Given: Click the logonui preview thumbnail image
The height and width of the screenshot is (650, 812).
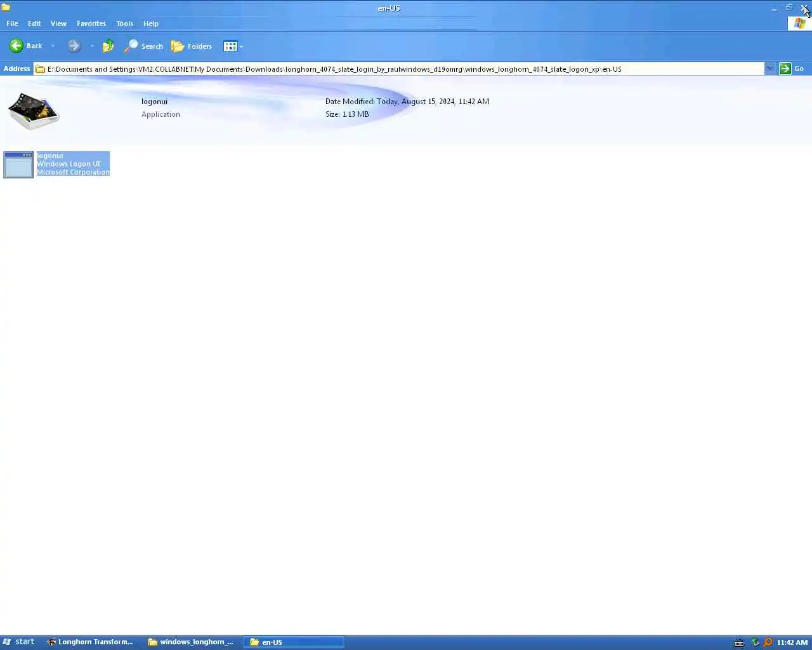Looking at the screenshot, I should tap(34, 110).
